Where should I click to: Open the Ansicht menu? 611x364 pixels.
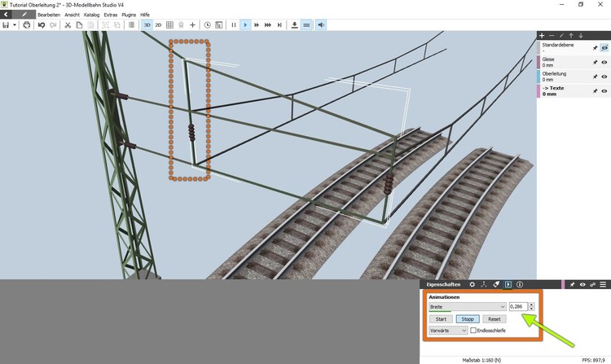72,15
